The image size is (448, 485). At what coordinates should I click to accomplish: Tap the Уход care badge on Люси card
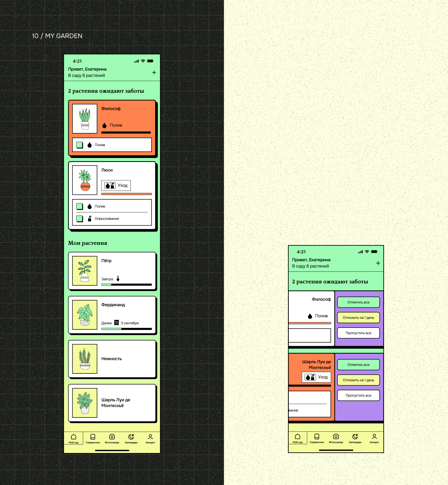point(116,185)
